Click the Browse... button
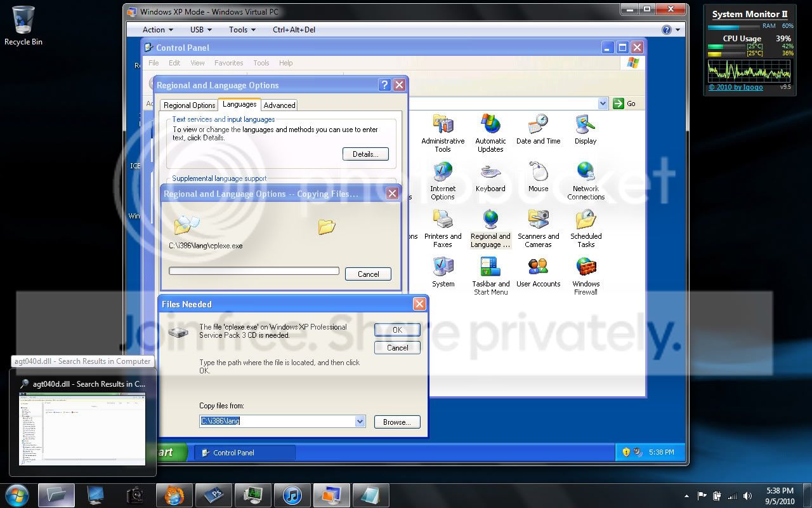Image resolution: width=812 pixels, height=508 pixels. click(x=397, y=422)
